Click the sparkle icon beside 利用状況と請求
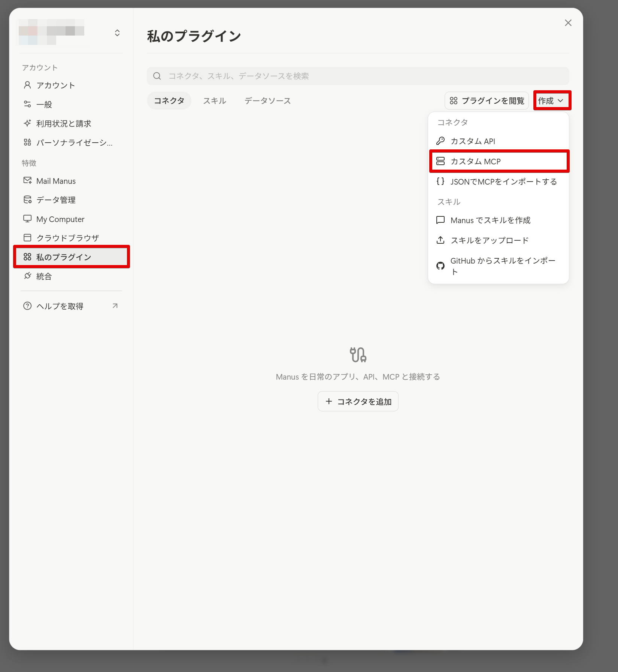 pyautogui.click(x=27, y=123)
